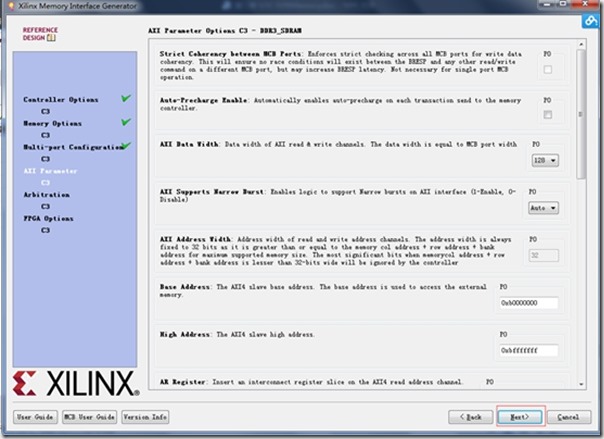This screenshot has height=439, width=604.
Task: Click the Xilinx logo
Action: pyautogui.click(x=76, y=383)
